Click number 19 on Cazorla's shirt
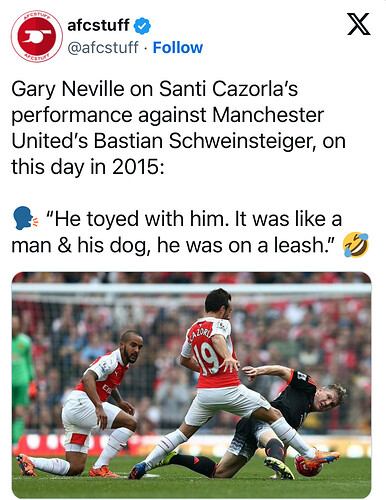The image size is (386, 500). (x=207, y=359)
